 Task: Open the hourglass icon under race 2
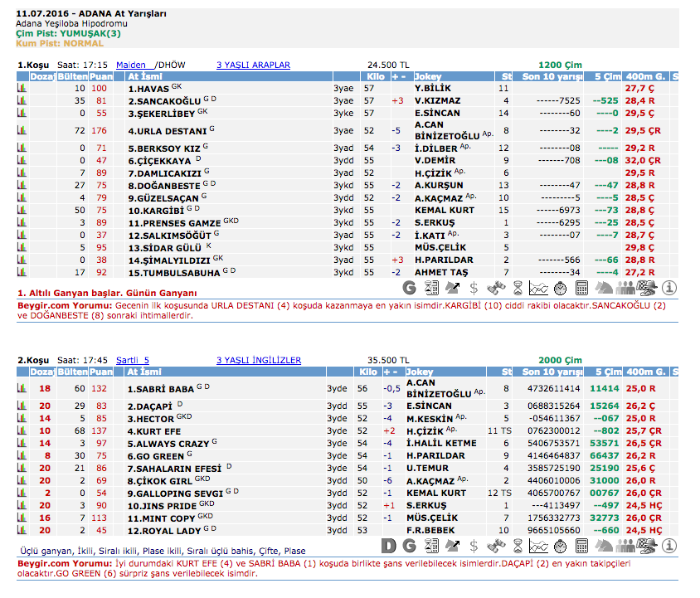point(517,546)
